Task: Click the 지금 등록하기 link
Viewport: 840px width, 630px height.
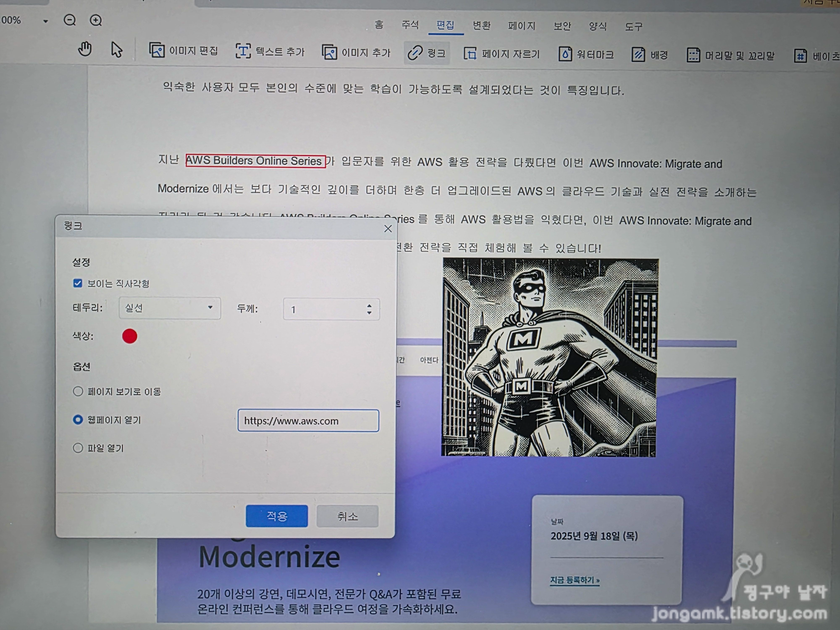Action: pyautogui.click(x=575, y=580)
